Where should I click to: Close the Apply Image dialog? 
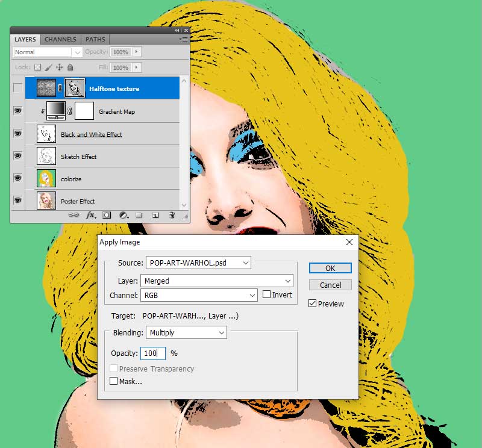pyautogui.click(x=349, y=242)
